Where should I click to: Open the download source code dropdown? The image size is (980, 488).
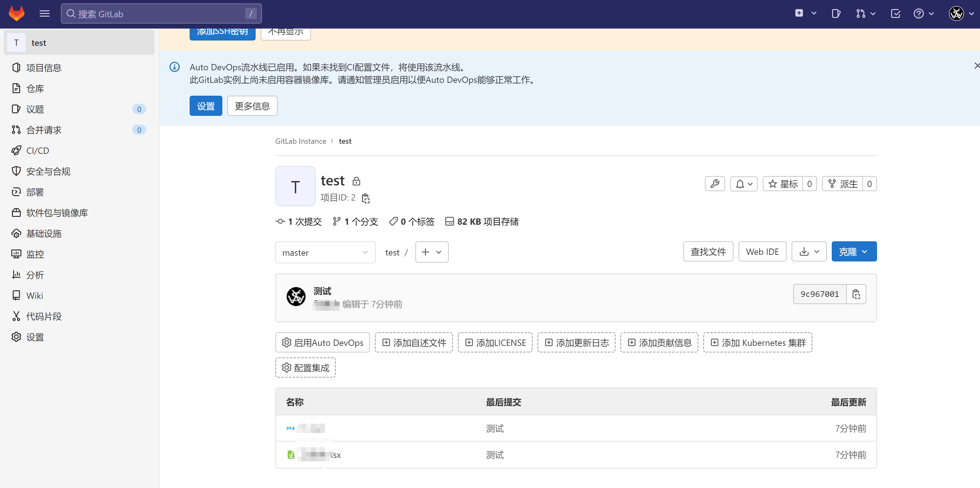pos(809,251)
